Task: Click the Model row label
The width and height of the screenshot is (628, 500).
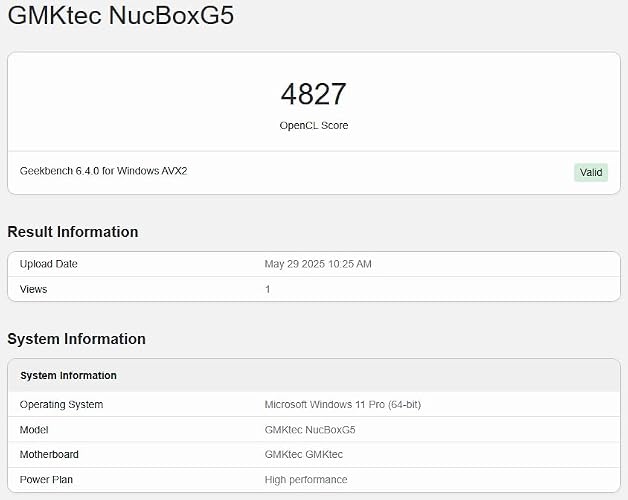Action: pyautogui.click(x=34, y=430)
